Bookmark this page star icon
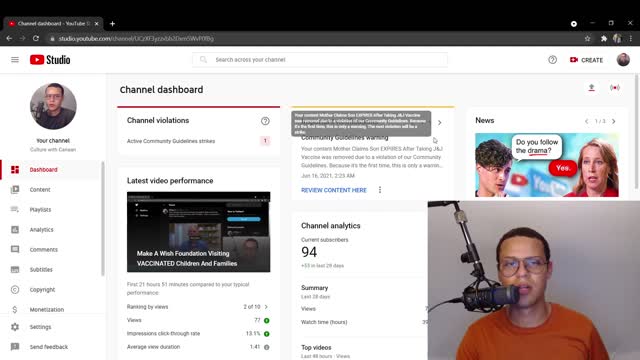This screenshot has width=640, height=360. click(x=587, y=38)
